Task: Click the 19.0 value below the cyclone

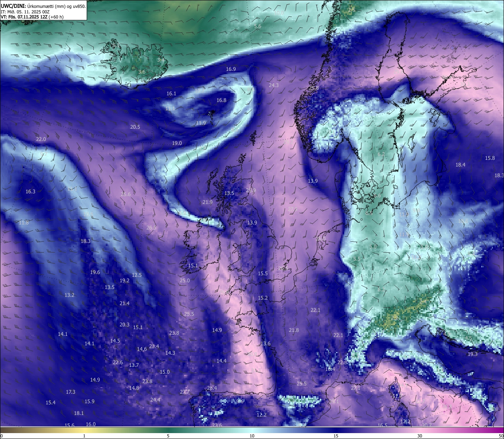Action: [177, 143]
